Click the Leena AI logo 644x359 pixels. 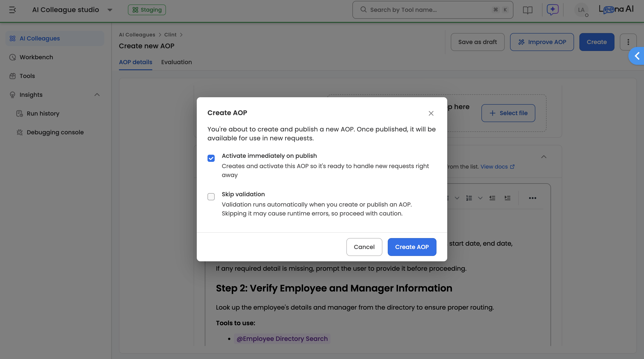(616, 9)
